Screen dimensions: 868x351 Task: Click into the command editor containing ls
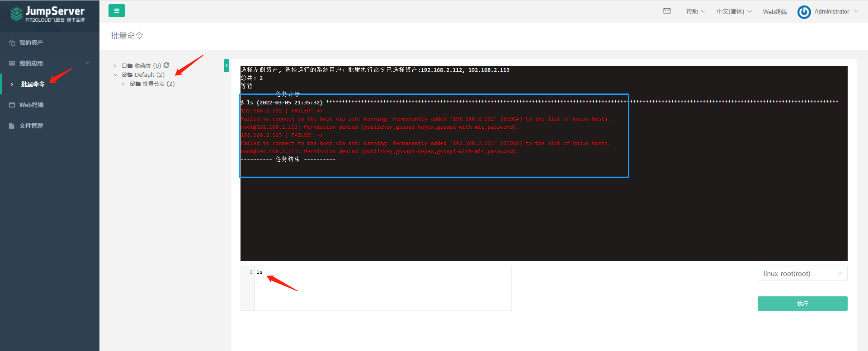click(382, 288)
